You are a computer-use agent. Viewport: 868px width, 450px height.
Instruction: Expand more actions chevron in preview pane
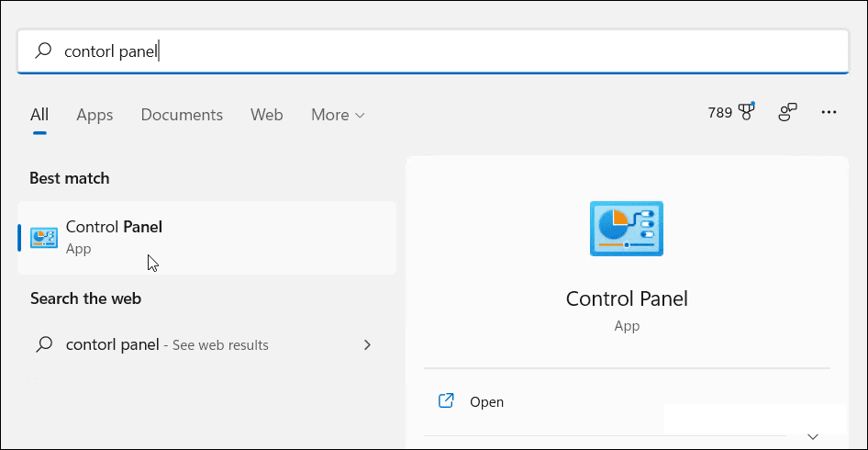pyautogui.click(x=812, y=436)
